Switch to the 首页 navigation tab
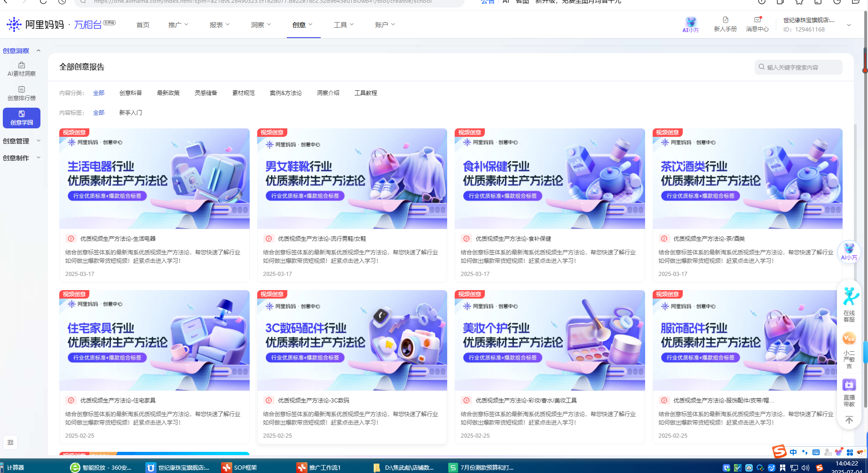Image resolution: width=868 pixels, height=473 pixels. [143, 25]
